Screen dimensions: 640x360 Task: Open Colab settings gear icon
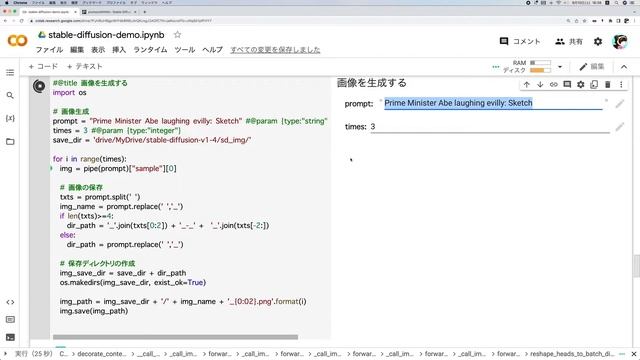click(598, 41)
